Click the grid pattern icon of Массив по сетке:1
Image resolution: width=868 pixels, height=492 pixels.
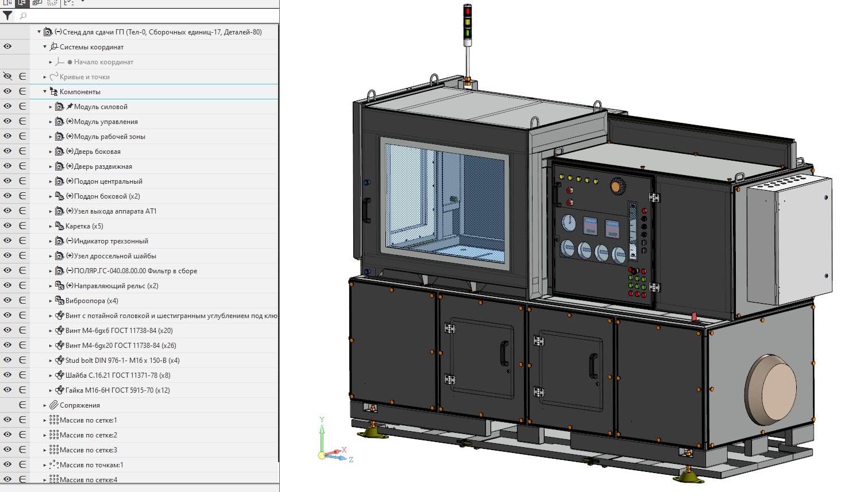point(54,420)
